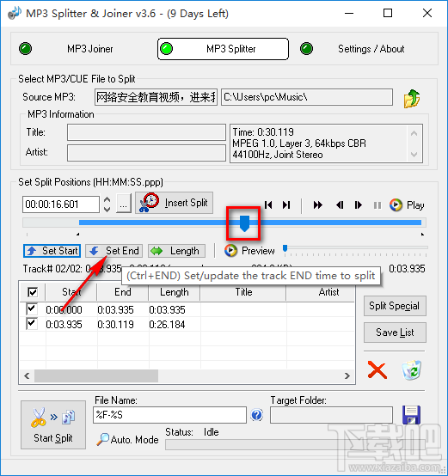Click the split position time field
The width and height of the screenshot is (448, 476).
coord(61,204)
